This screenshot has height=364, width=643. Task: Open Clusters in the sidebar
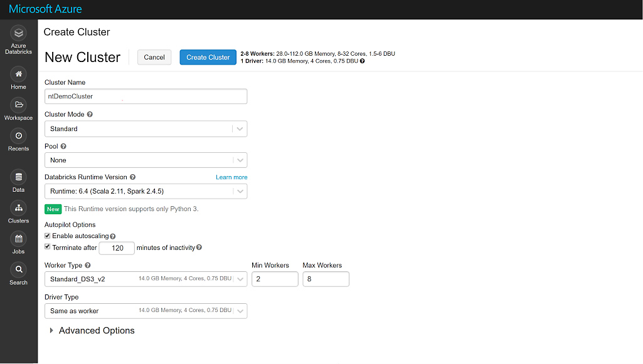[18, 208]
